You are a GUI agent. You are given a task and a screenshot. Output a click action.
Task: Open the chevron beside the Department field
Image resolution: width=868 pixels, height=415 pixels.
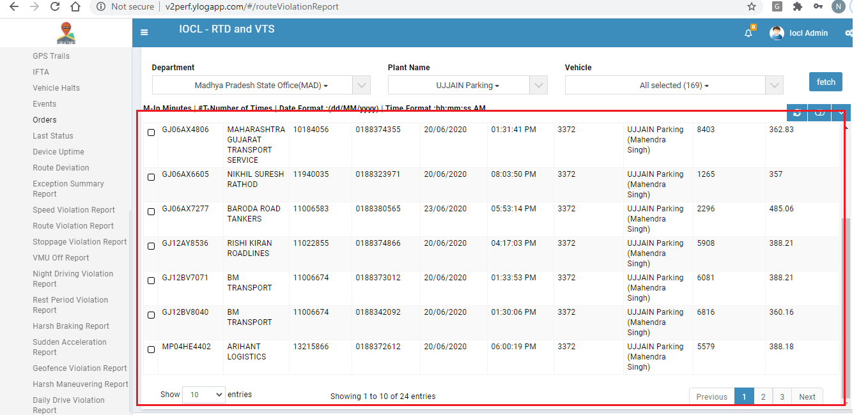coord(361,85)
